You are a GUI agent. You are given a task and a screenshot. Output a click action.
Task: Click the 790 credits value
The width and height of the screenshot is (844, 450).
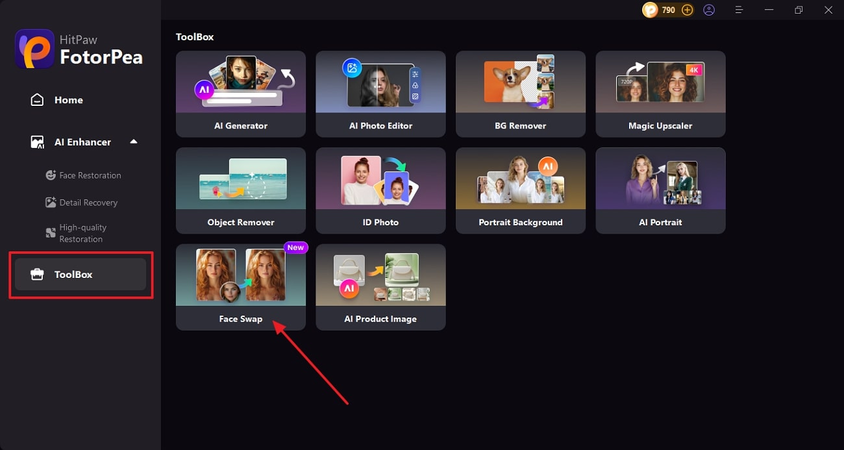coord(669,10)
